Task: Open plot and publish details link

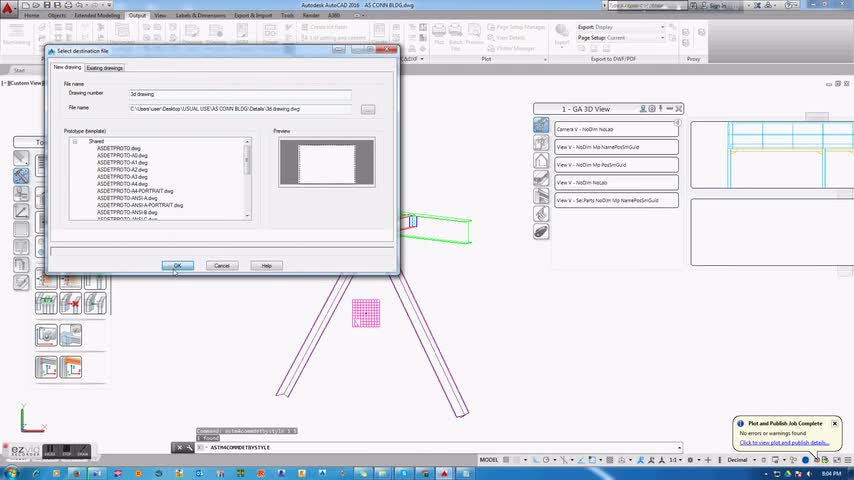Action: point(784,442)
